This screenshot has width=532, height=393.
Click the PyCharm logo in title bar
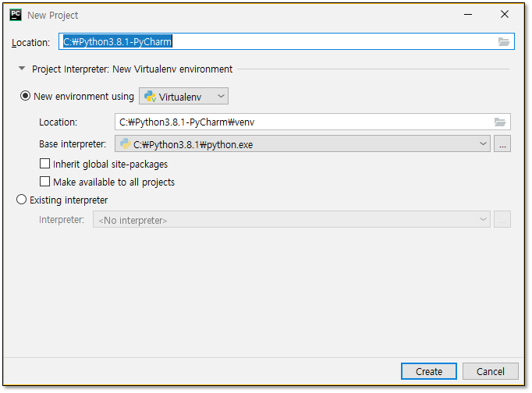pos(16,15)
